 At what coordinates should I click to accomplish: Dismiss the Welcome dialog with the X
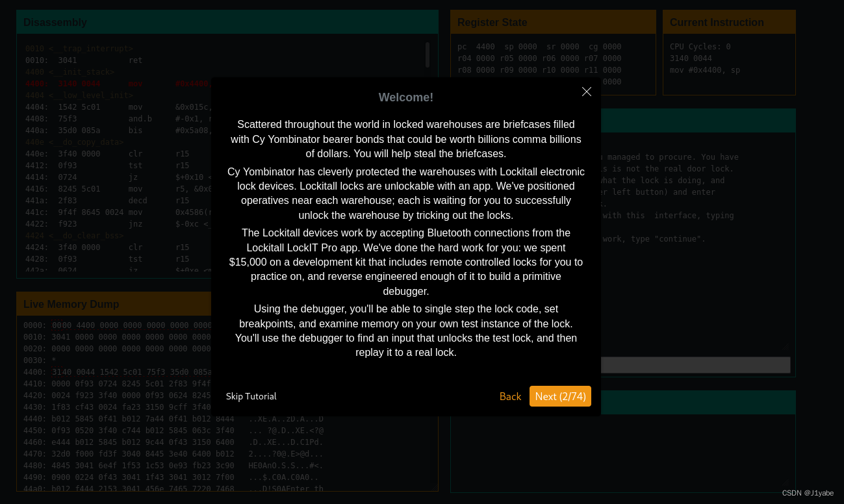click(x=587, y=92)
